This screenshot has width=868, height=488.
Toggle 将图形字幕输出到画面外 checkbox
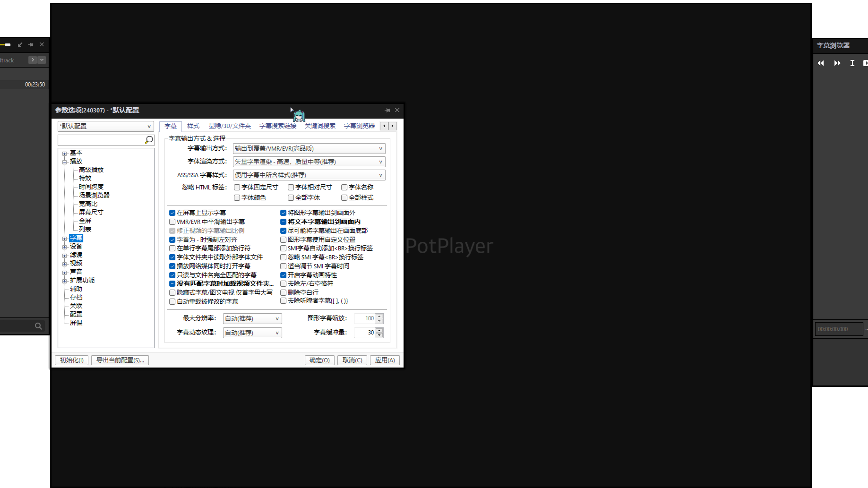click(284, 213)
